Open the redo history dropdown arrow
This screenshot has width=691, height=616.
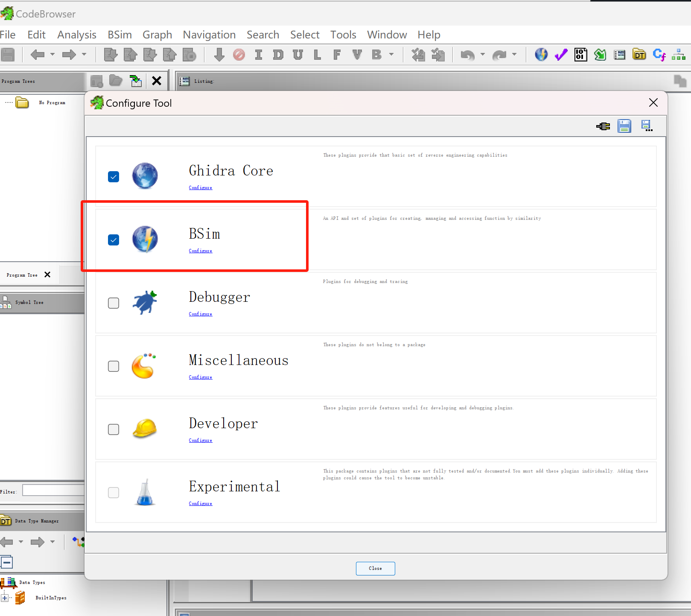[x=514, y=54]
